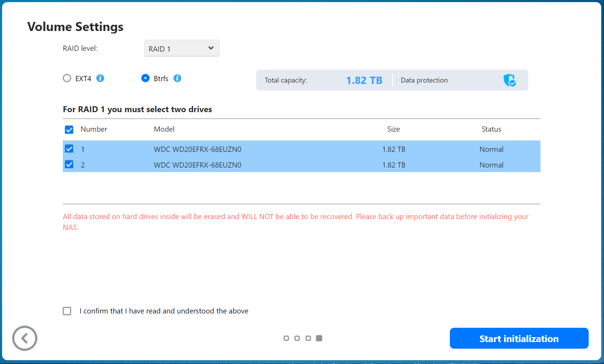
Task: Click the fourth filled step indicator dot
Action: tap(319, 338)
